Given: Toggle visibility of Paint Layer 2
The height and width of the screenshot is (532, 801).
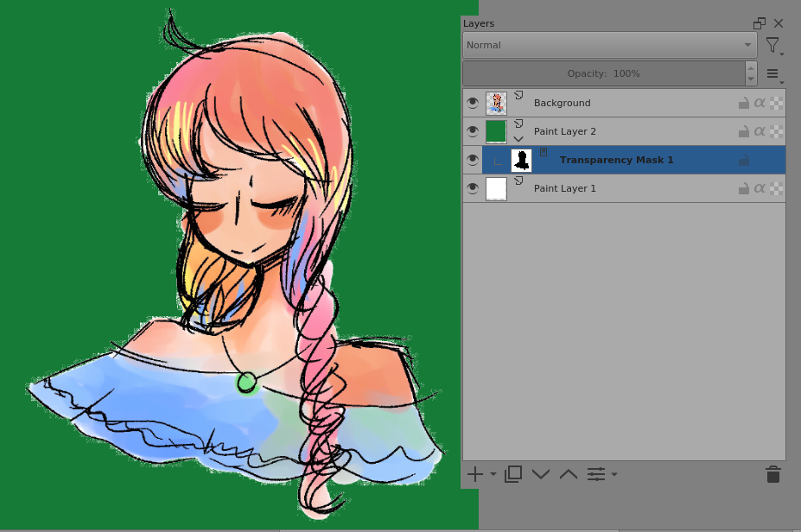Looking at the screenshot, I should pyautogui.click(x=473, y=132).
